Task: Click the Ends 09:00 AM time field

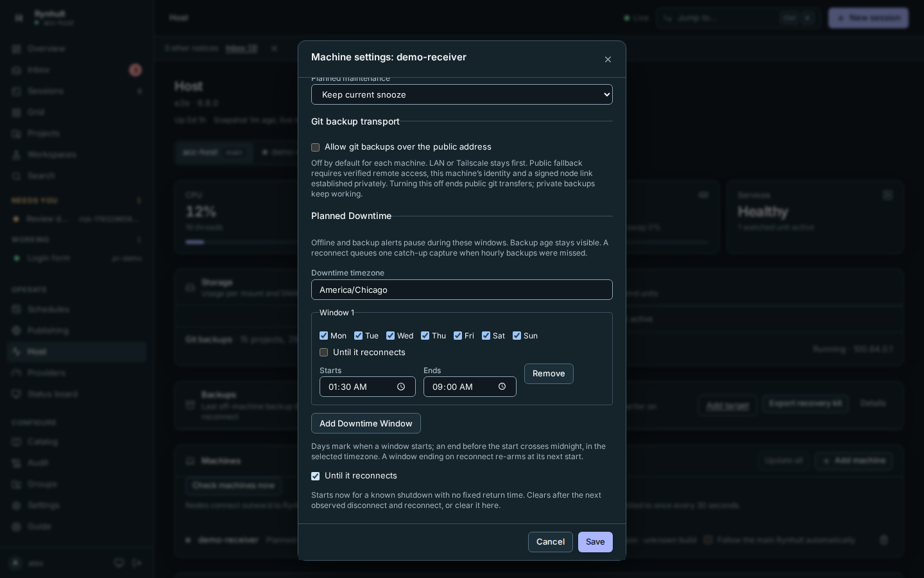Action: click(x=470, y=387)
